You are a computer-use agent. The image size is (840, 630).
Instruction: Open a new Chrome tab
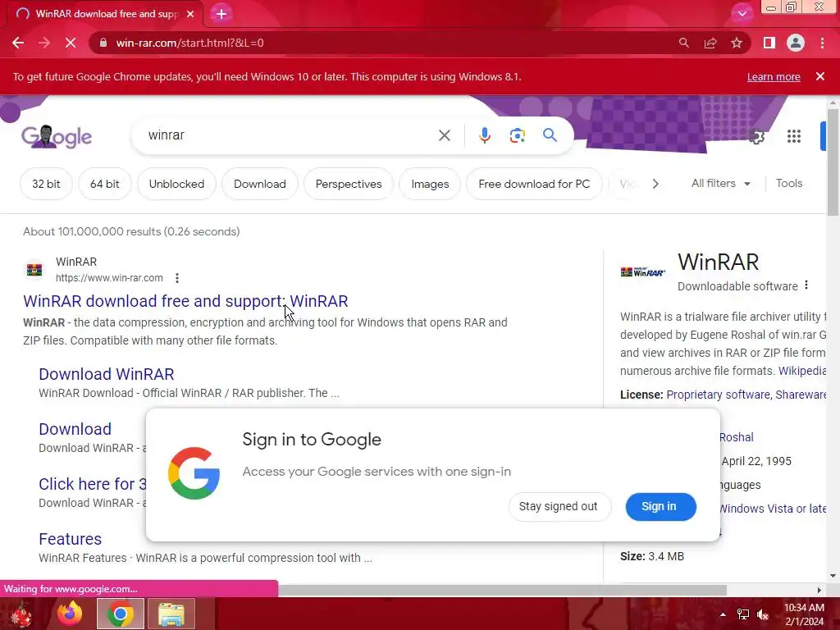(221, 14)
